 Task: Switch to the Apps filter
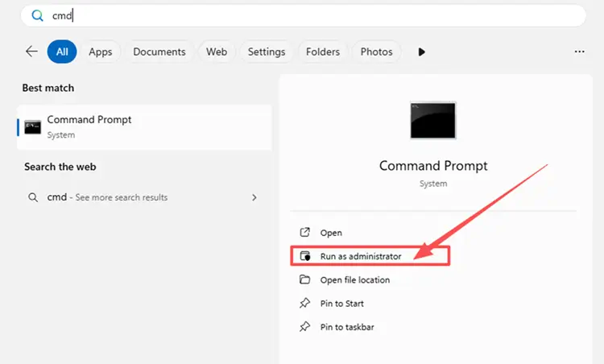pyautogui.click(x=100, y=52)
